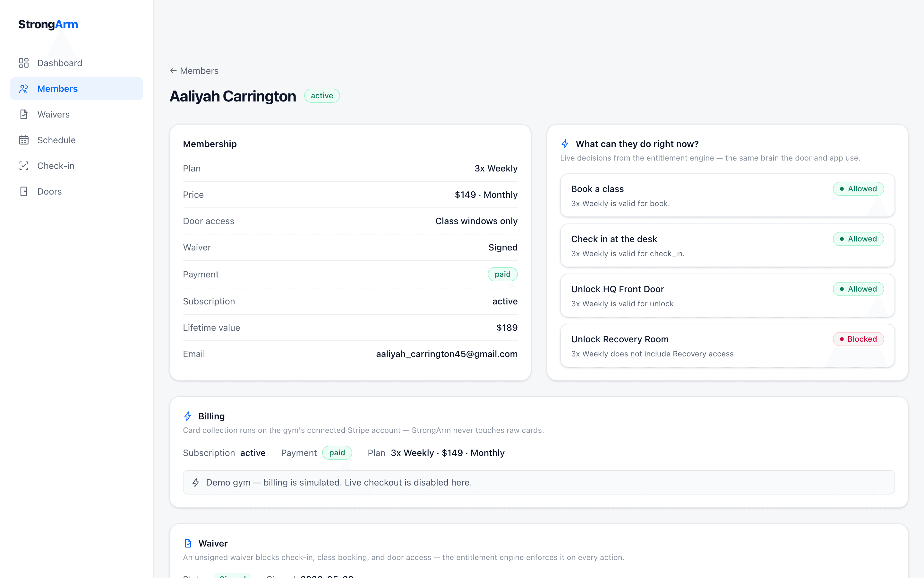Click the StrongArm logo
924x578 pixels.
(48, 24)
